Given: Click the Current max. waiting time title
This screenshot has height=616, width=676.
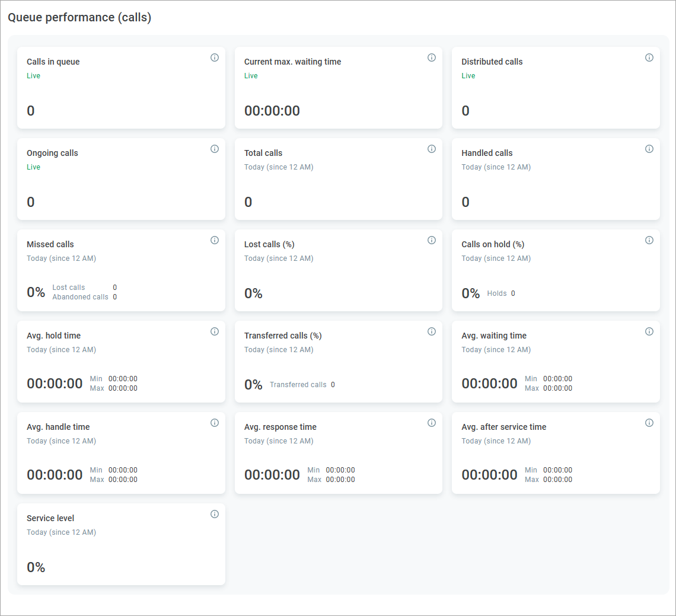Looking at the screenshot, I should click(x=292, y=62).
